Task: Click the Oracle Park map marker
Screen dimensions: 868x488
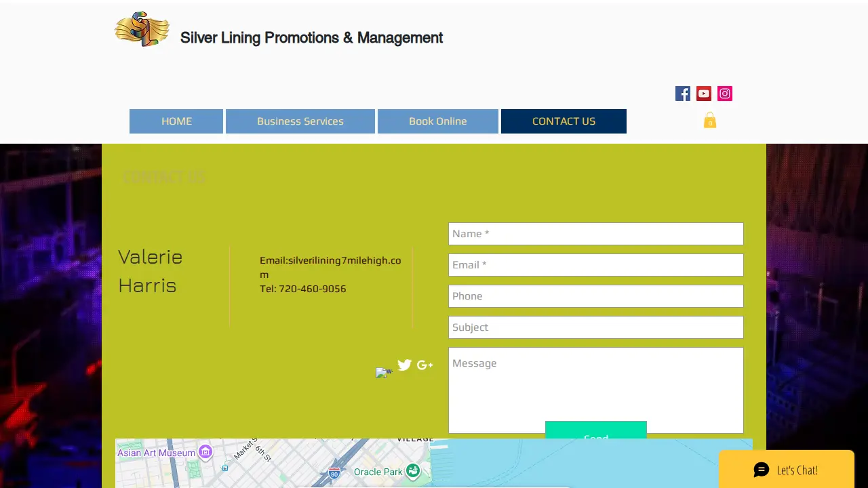Action: pyautogui.click(x=413, y=470)
